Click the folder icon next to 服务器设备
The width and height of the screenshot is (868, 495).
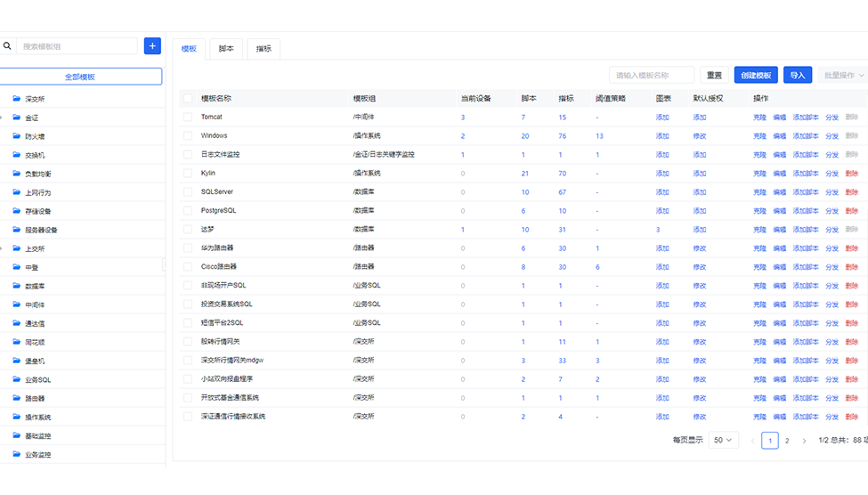pyautogui.click(x=17, y=230)
